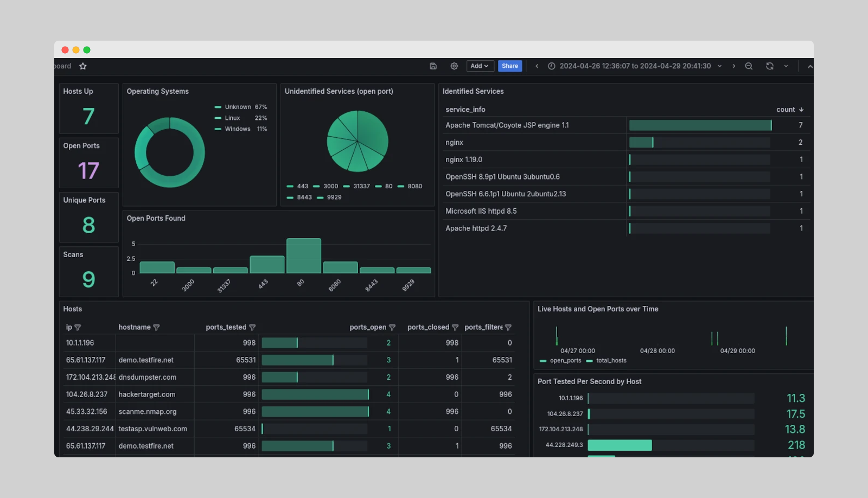Open the Add dropdown menu
Screen dimensions: 868x498
[480, 66]
